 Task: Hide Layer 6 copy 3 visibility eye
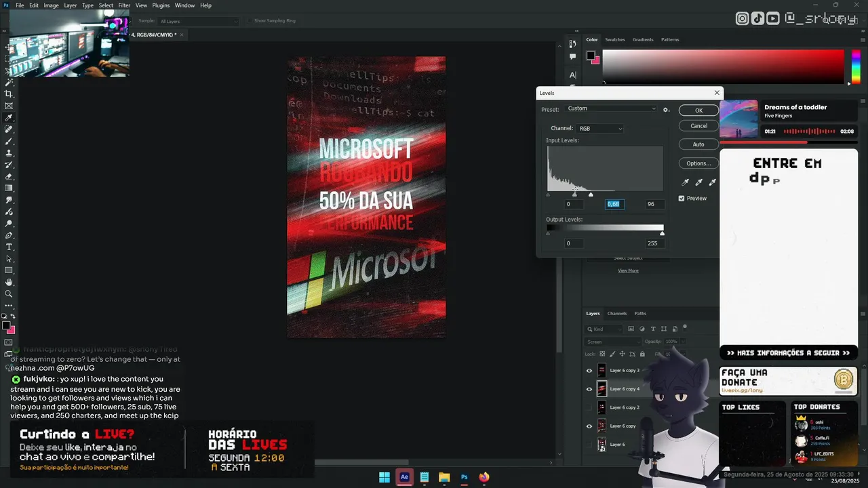(589, 371)
